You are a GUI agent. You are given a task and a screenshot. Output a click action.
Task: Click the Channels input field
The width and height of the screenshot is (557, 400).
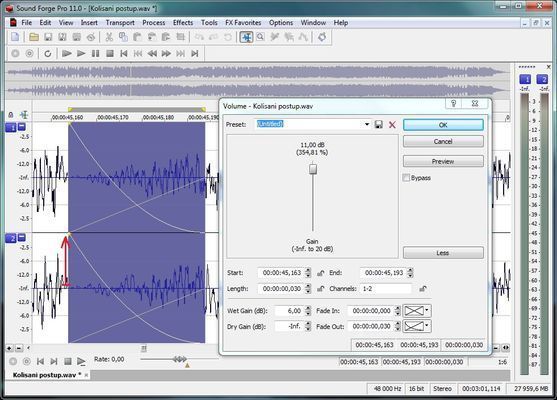tap(386, 289)
